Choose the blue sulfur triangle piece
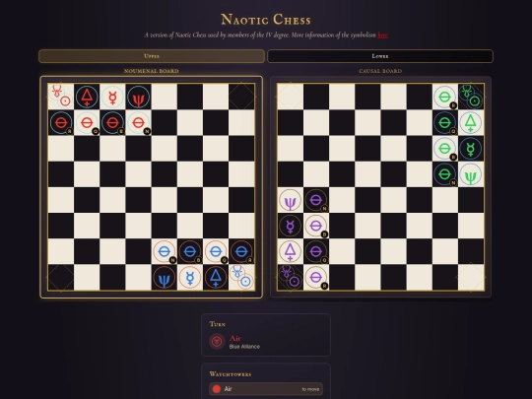 216,277
